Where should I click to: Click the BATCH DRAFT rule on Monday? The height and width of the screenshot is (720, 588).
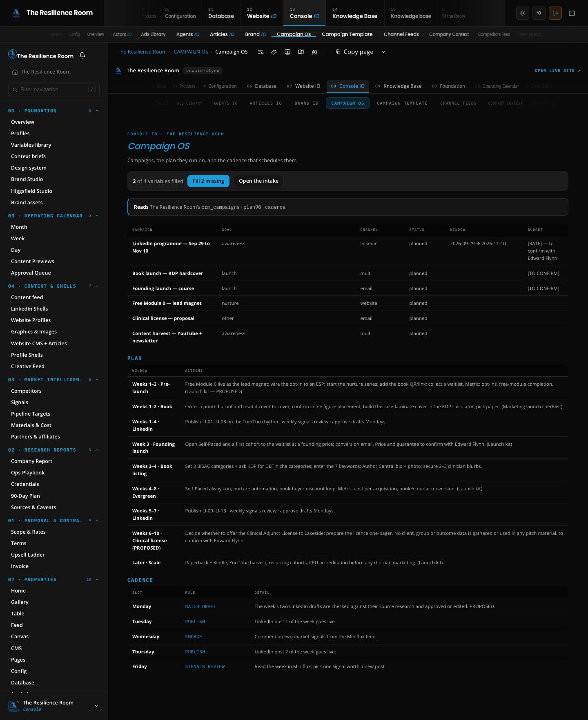200,606
